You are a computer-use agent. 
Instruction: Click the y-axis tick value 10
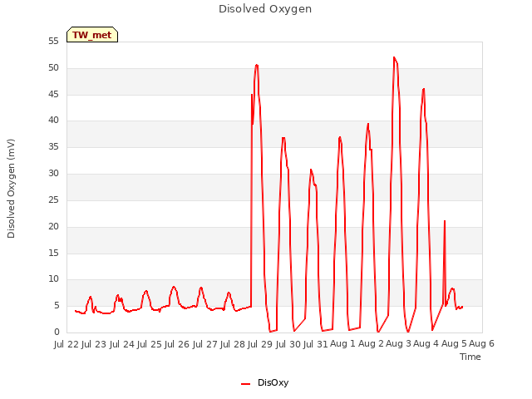click(x=53, y=279)
